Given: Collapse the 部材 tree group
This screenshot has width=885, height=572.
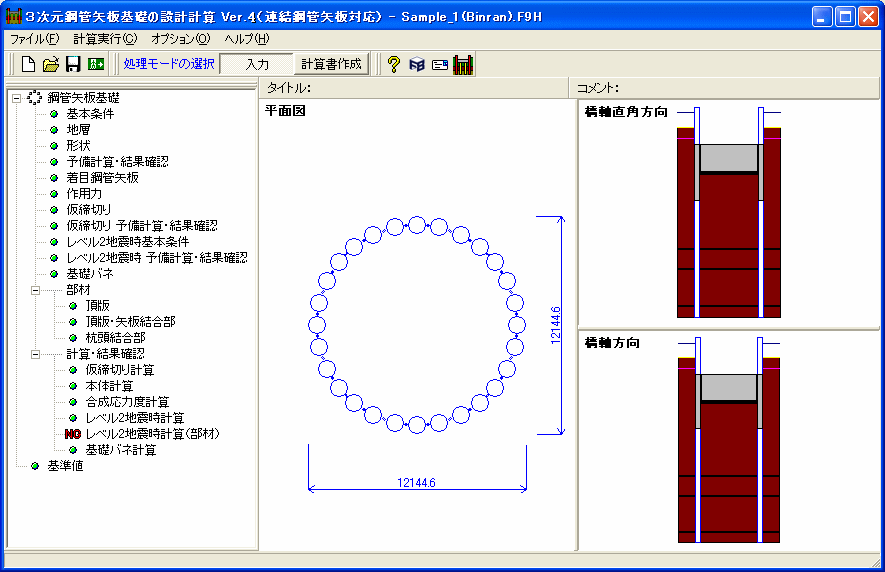Looking at the screenshot, I should pyautogui.click(x=36, y=290).
